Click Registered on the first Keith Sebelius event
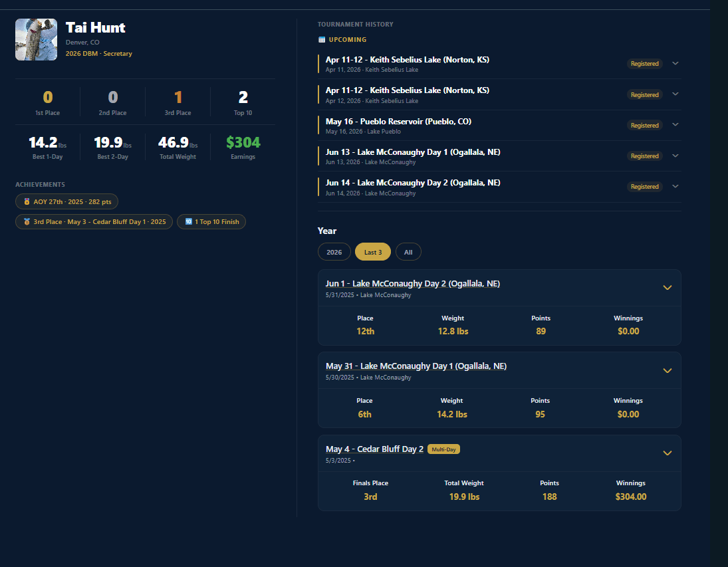The width and height of the screenshot is (728, 567). point(644,64)
